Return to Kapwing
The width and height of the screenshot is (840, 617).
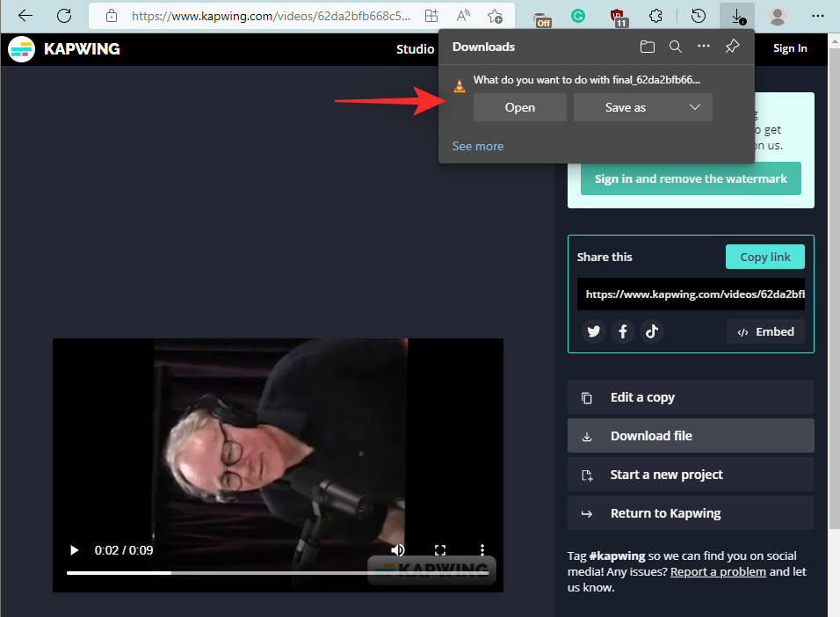point(691,513)
